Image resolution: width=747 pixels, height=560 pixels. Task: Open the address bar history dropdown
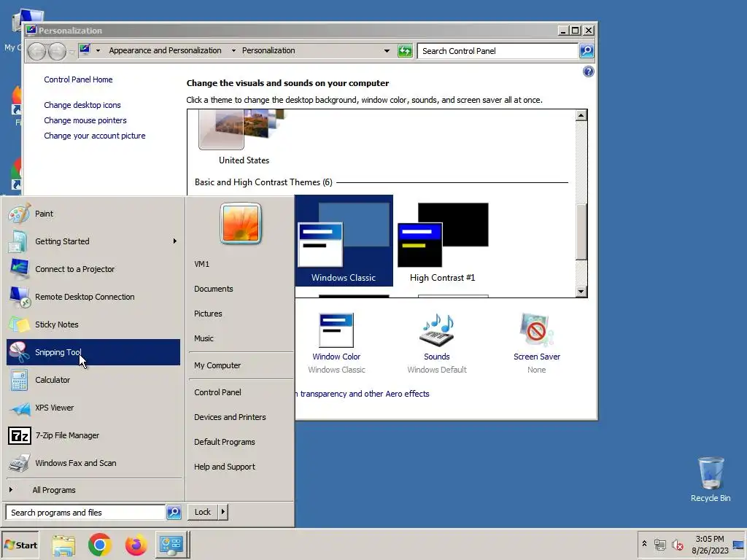[387, 50]
